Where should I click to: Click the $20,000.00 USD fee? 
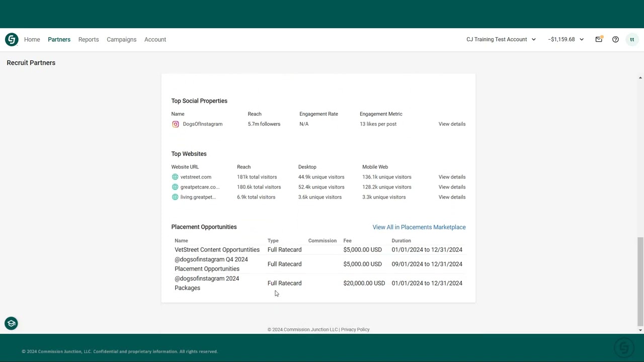pyautogui.click(x=364, y=283)
